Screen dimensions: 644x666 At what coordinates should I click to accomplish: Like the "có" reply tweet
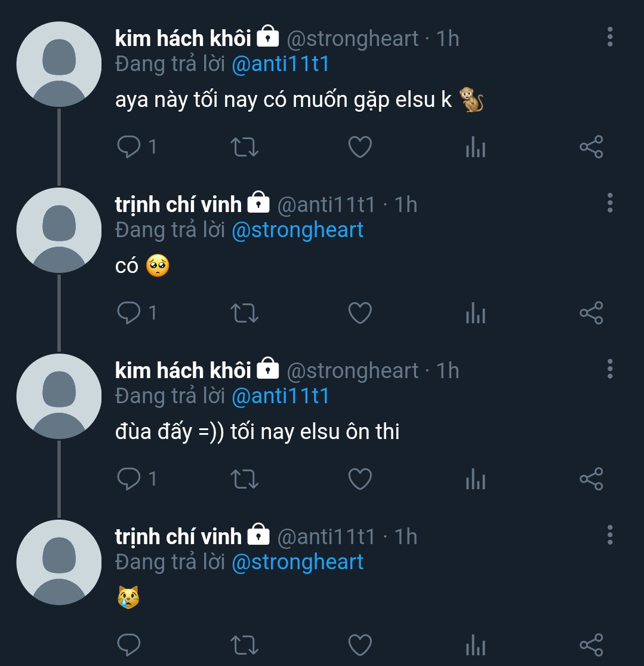[360, 313]
